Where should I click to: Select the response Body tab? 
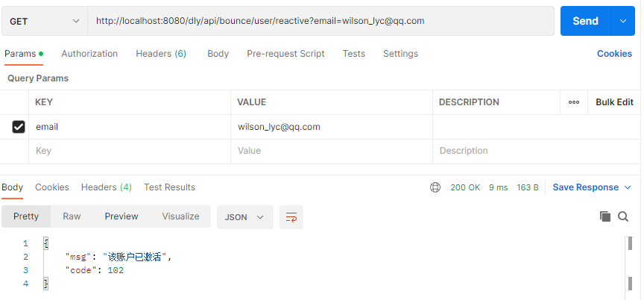point(12,187)
